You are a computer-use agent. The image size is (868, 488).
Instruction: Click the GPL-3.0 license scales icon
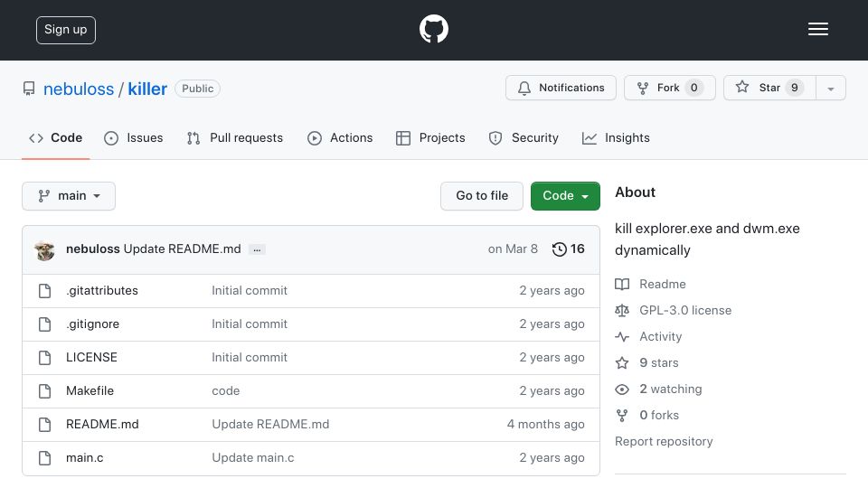click(622, 310)
